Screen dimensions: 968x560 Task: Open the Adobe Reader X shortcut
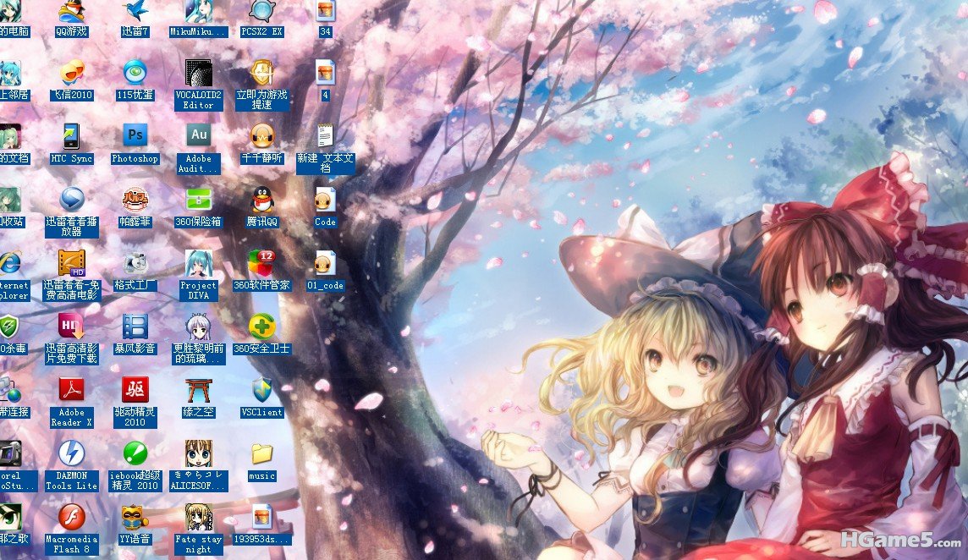pos(72,390)
